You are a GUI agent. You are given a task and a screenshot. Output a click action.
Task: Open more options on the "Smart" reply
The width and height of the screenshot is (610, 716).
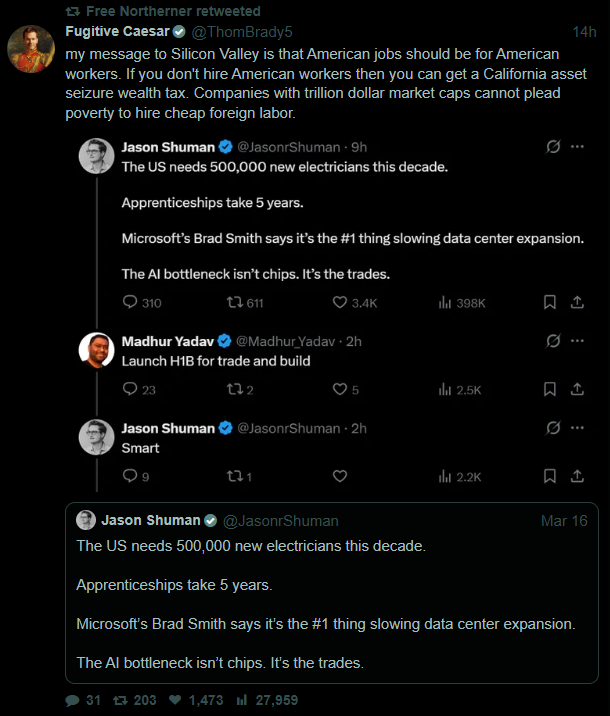point(577,428)
